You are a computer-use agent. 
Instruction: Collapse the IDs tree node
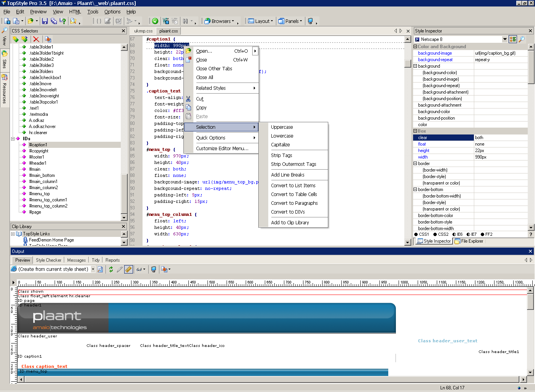[x=13, y=139]
